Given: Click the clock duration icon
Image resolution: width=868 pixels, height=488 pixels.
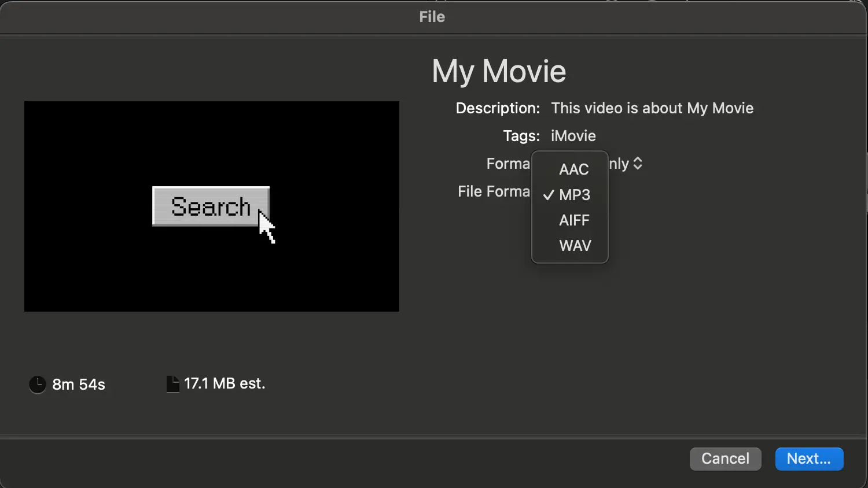Looking at the screenshot, I should [x=37, y=384].
